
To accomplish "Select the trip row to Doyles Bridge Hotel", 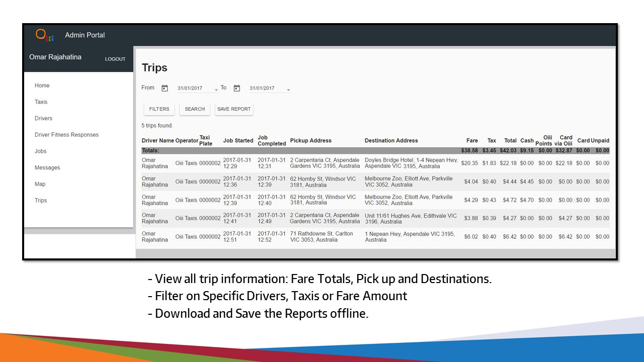I will coord(375,163).
